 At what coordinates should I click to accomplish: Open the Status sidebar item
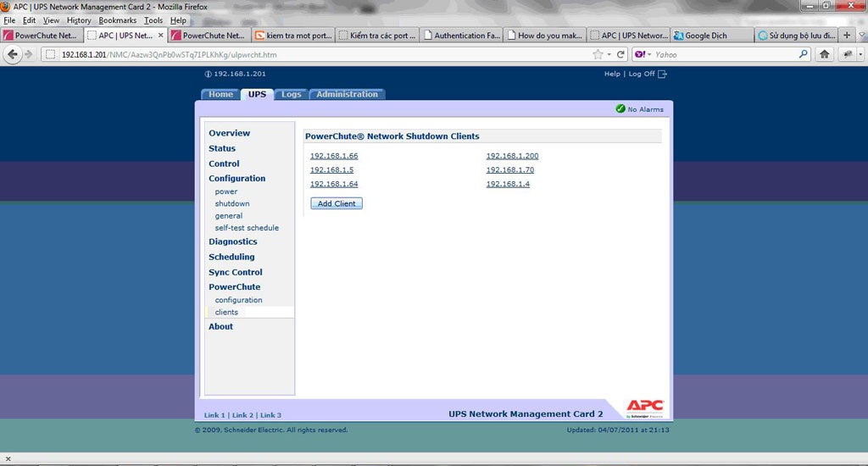click(x=222, y=148)
